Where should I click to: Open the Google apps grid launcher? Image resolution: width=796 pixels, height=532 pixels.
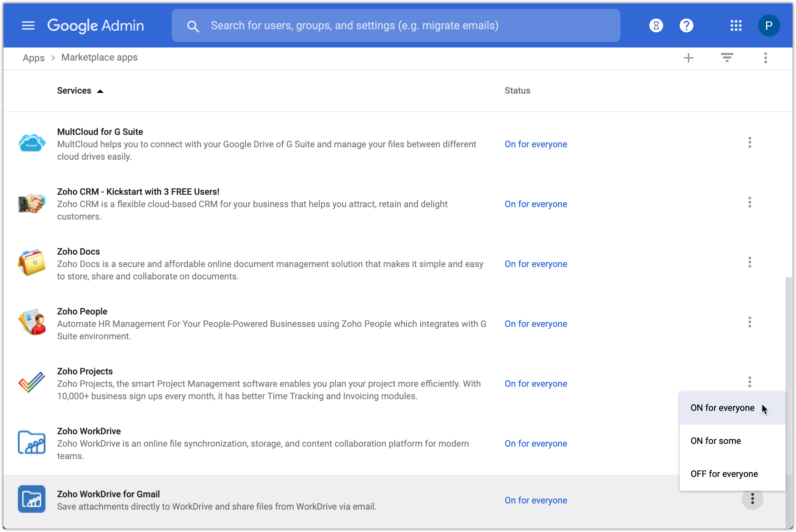[x=736, y=25]
